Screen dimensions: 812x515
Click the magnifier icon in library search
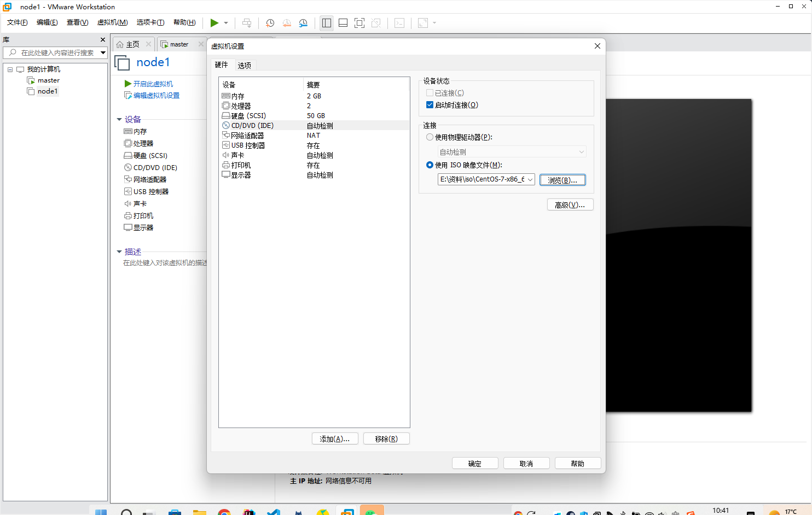13,52
